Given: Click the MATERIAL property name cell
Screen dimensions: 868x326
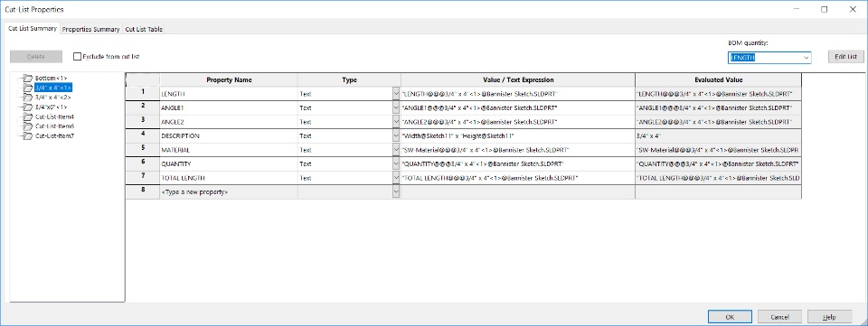Looking at the screenshot, I should (229, 150).
